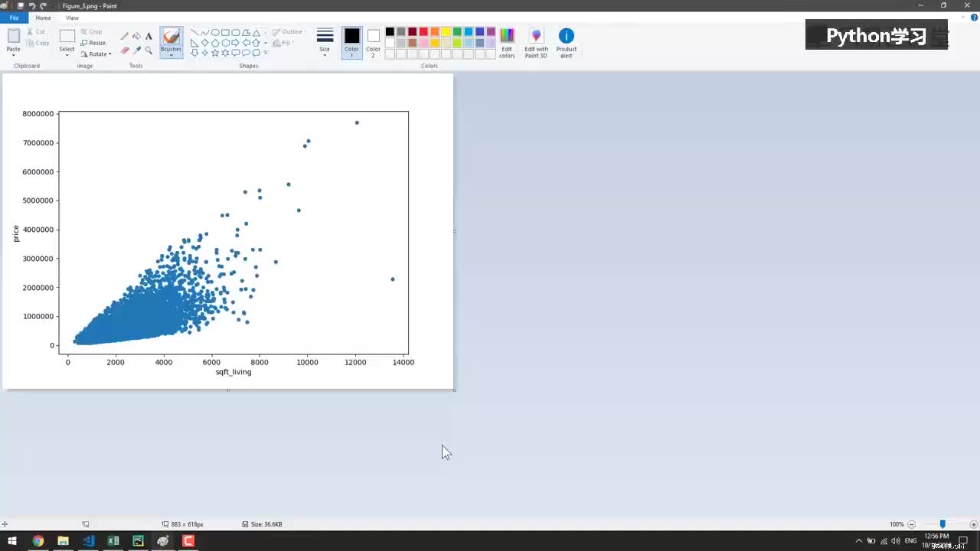This screenshot has width=980, height=551.
Task: Pick the green color swatch
Action: click(x=457, y=32)
